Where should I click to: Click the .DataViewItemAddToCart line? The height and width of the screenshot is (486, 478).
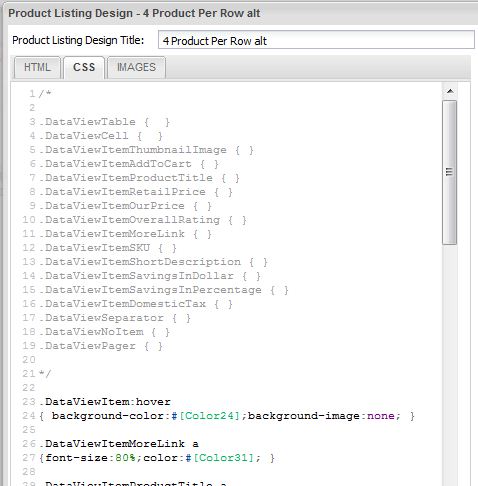129,164
